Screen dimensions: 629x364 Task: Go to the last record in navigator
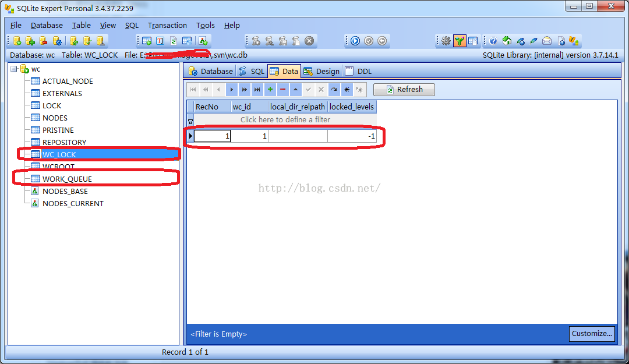click(x=257, y=90)
